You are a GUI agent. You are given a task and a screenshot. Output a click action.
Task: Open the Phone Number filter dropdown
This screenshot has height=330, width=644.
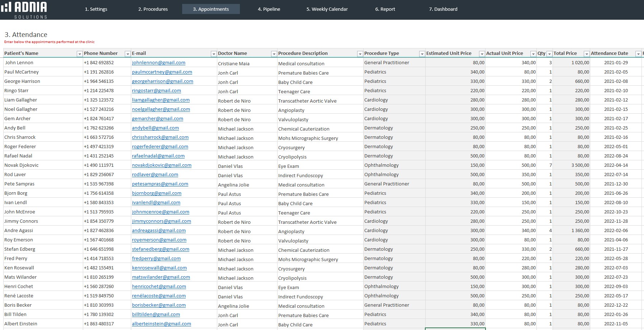coord(127,54)
